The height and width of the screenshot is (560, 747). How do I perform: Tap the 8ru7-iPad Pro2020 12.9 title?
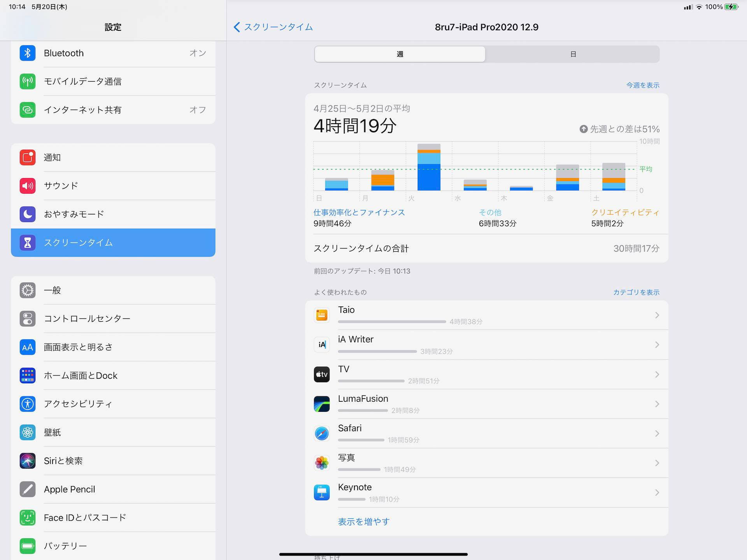click(486, 27)
